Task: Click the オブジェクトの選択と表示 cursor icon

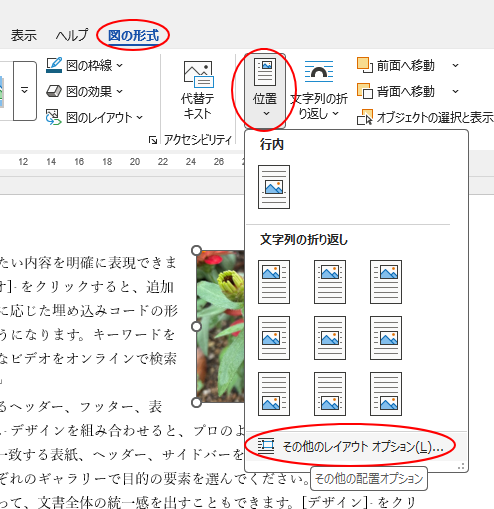Action: [365, 117]
